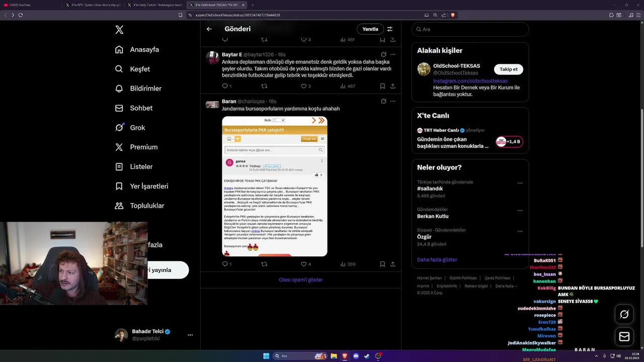Open a new browser tab
Viewport: 644px width, 362px height.
click(x=253, y=5)
